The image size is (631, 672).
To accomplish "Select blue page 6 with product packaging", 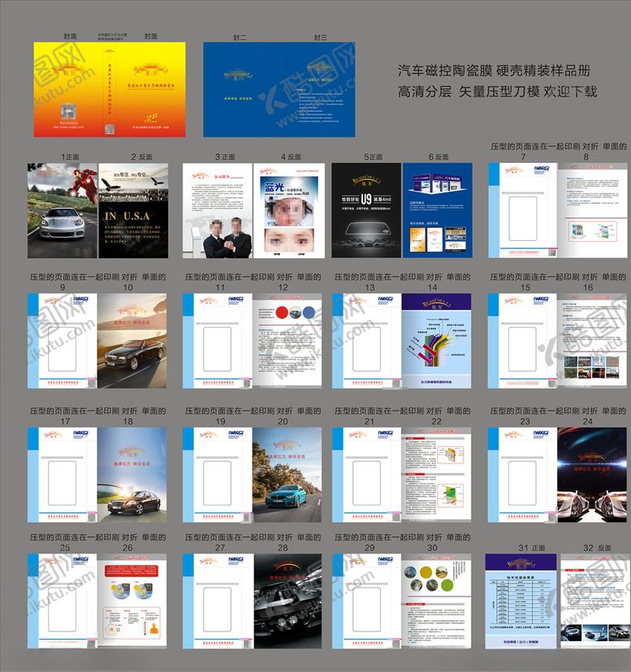I will (x=438, y=210).
